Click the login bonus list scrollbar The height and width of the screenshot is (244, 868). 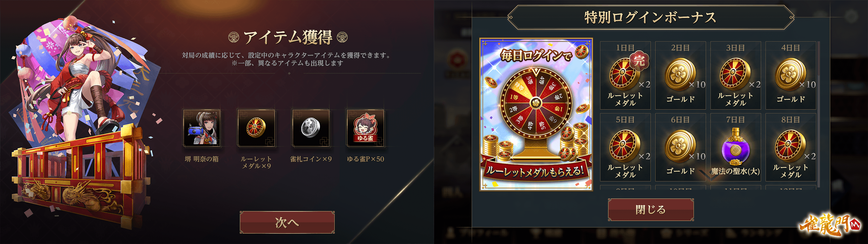pyautogui.click(x=818, y=114)
